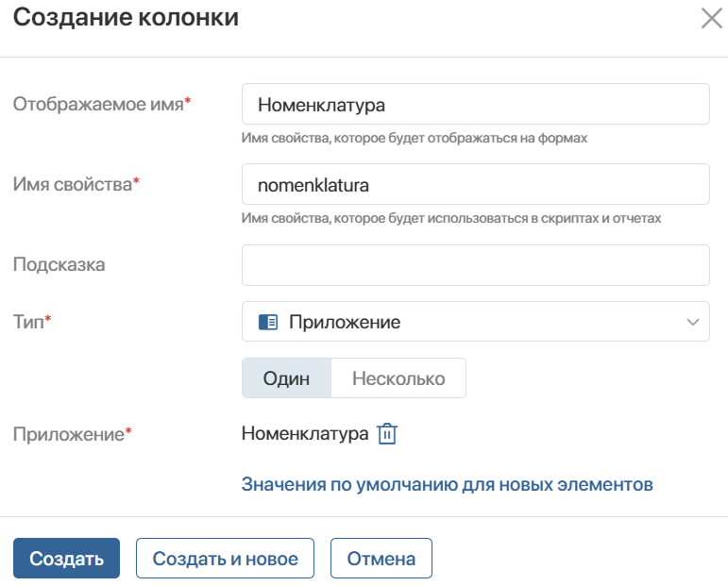Select the Один option
728x586 pixels.
(x=286, y=378)
